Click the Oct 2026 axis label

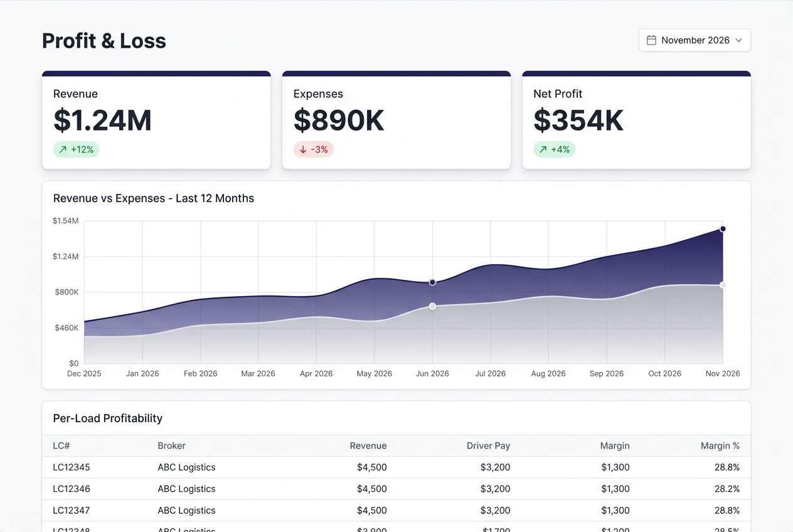(665, 373)
